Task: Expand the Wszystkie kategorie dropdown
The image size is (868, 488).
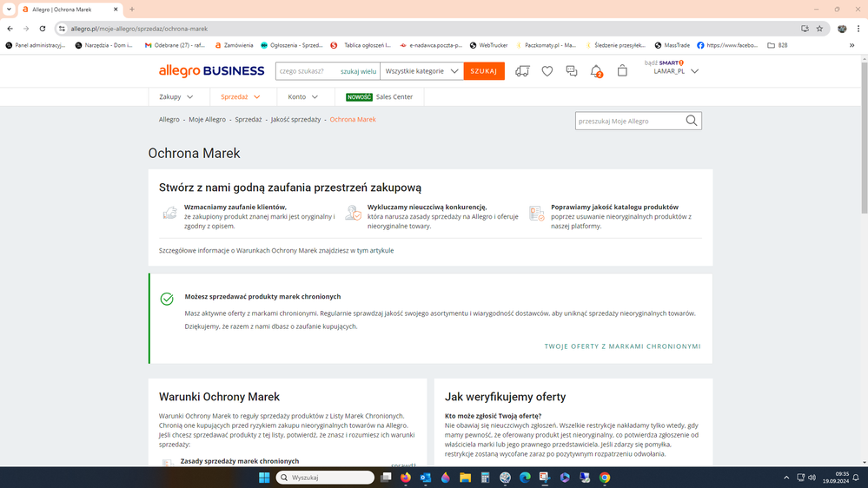Action: point(422,71)
